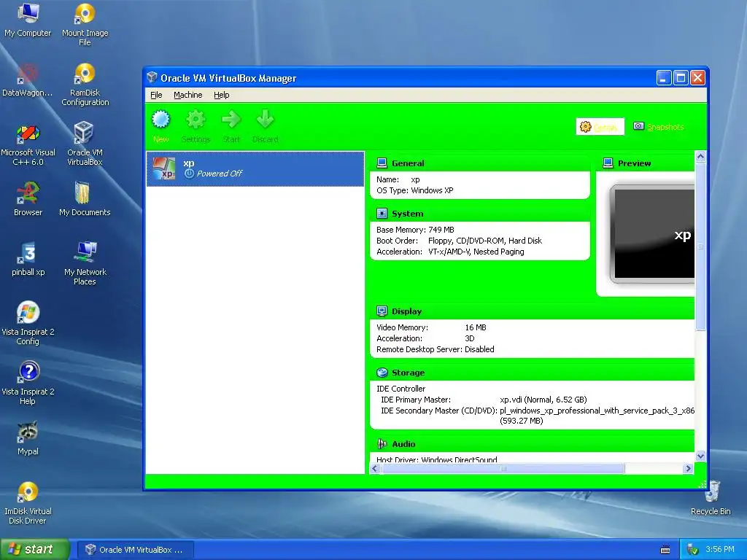This screenshot has width=747, height=560.
Task: Click the vertical scrollbar thumb in details
Action: (x=700, y=246)
